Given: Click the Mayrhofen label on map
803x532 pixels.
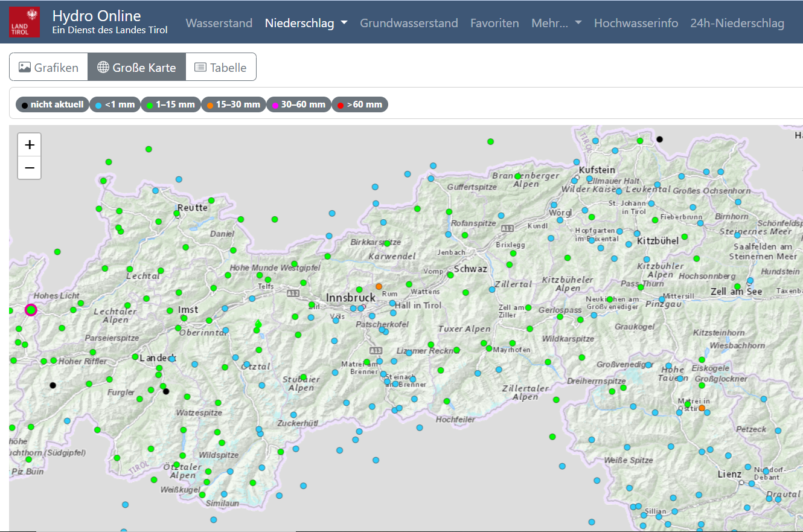Looking at the screenshot, I should click(x=511, y=350).
